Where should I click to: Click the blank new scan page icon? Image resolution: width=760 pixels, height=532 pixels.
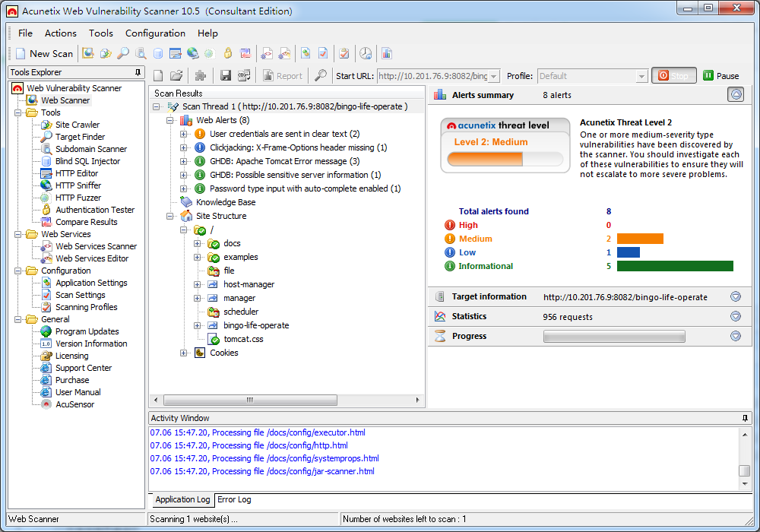[158, 75]
